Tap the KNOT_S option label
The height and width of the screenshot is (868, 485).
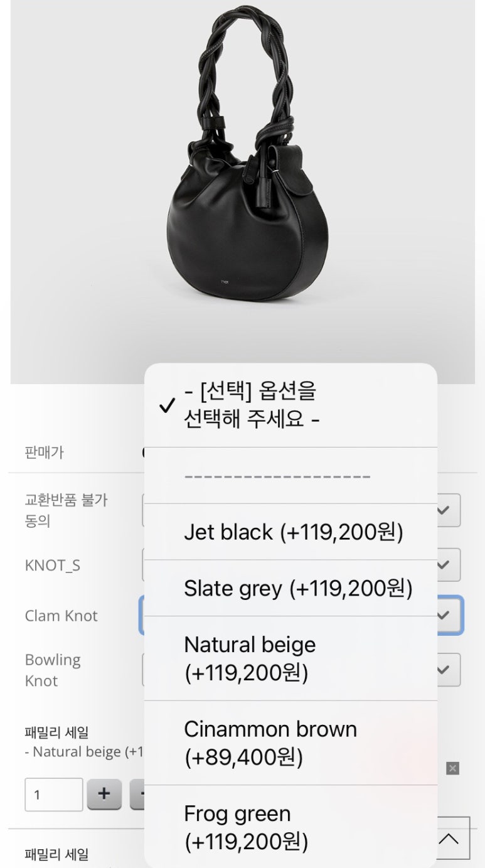point(53,565)
